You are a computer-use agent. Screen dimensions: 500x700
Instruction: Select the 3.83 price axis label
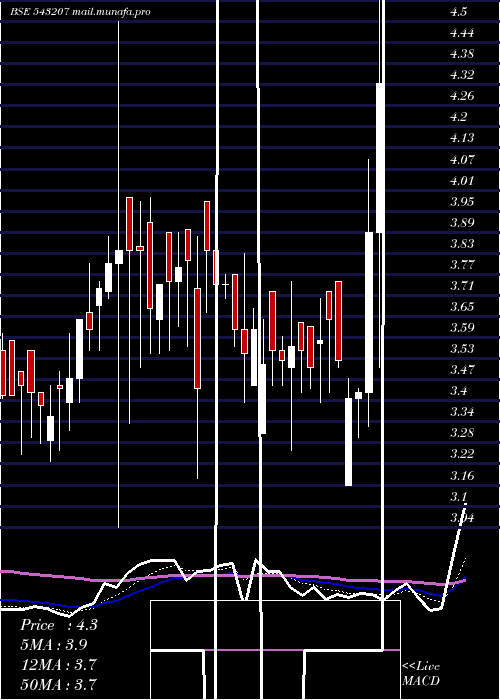(x=462, y=244)
